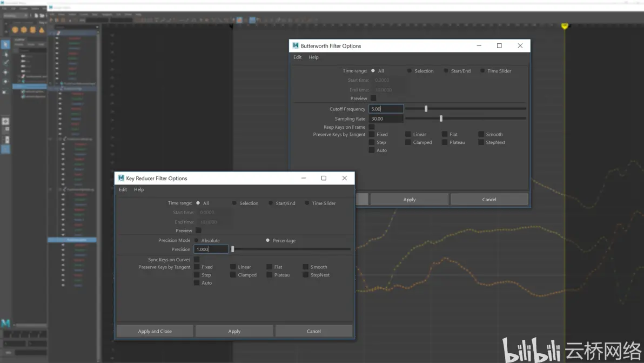Click Cancel in Key Reducer Filter Options
644x363 pixels.
(x=314, y=331)
